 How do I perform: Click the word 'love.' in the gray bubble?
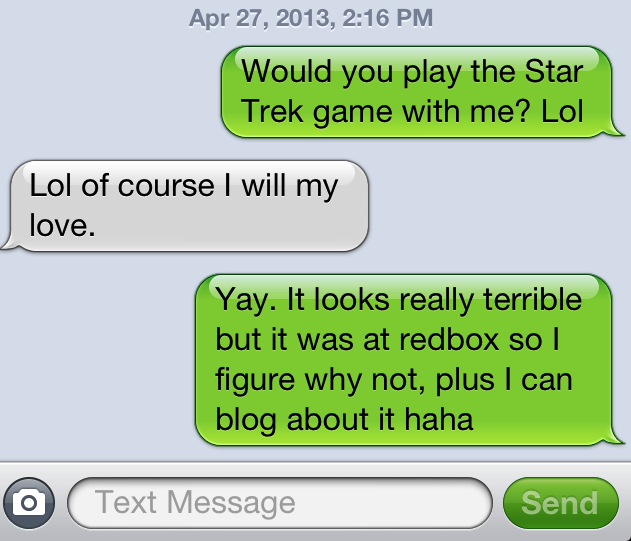[62, 225]
